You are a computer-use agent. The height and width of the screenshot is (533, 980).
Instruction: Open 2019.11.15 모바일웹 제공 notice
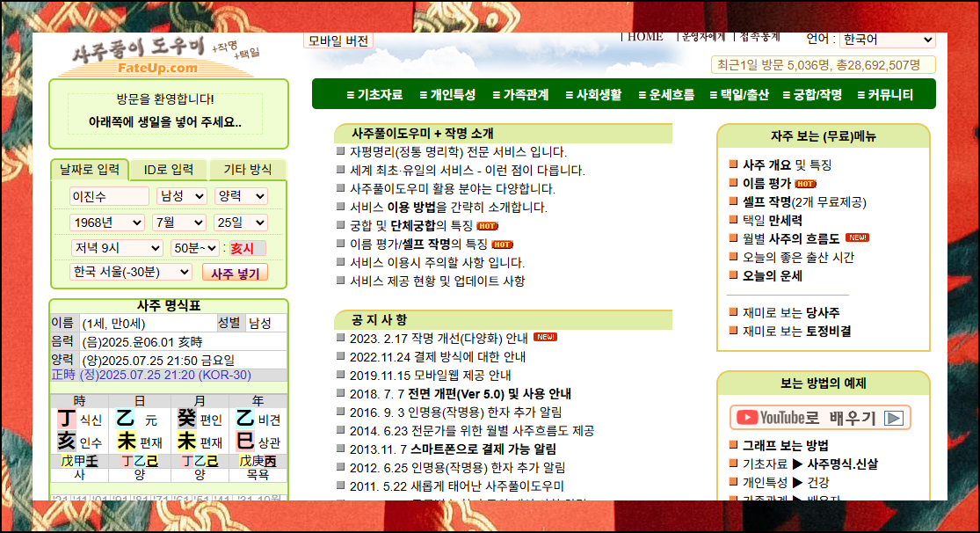430,376
